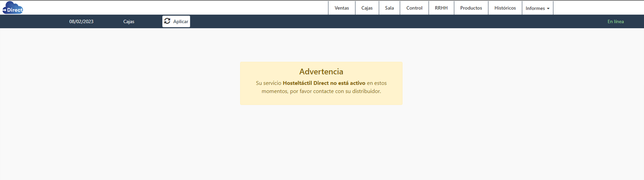Navigate to the RRHH section

pyautogui.click(x=441, y=8)
